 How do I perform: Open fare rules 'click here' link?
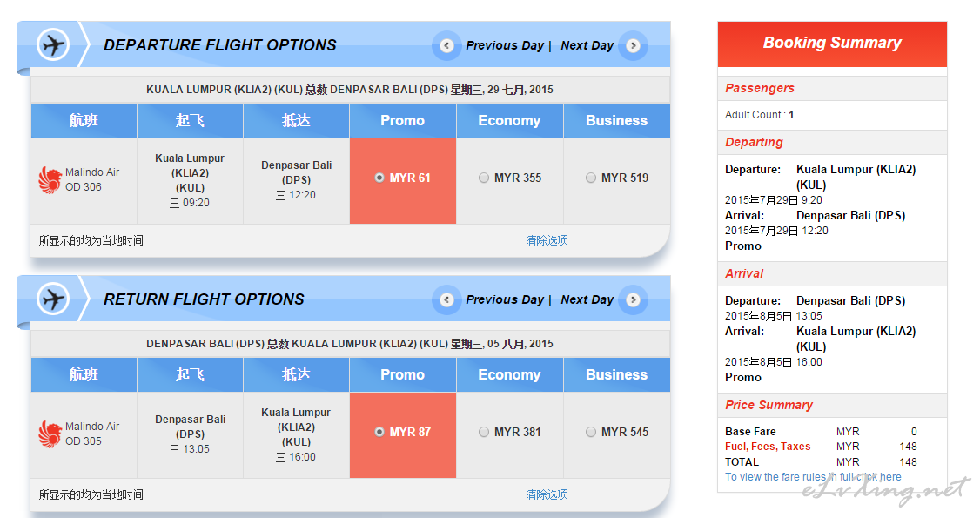pos(878,477)
